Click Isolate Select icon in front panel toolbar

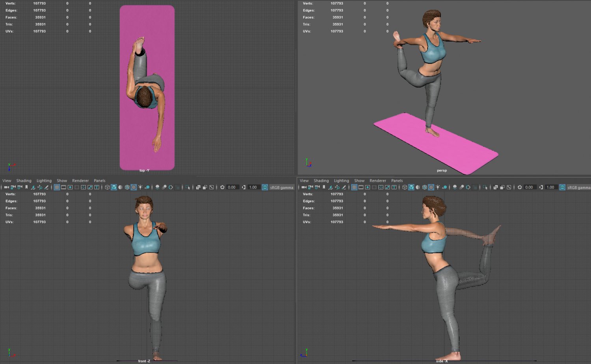tap(188, 187)
